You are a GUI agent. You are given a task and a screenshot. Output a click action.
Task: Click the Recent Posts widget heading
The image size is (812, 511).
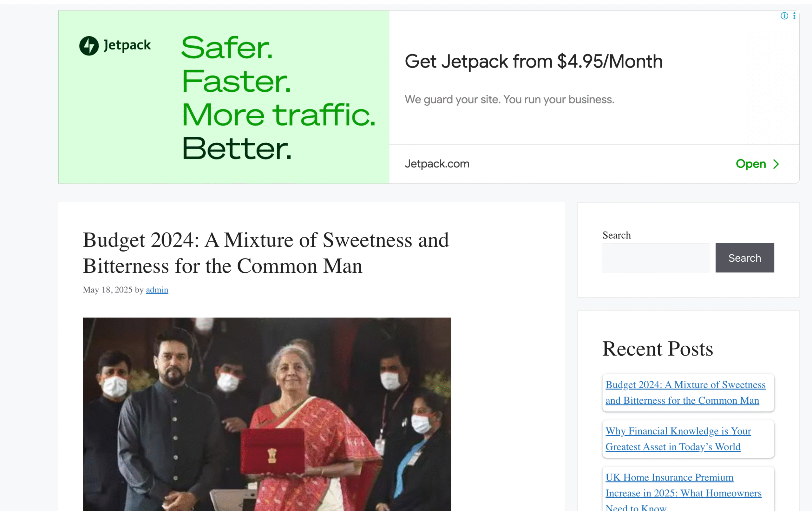(658, 348)
